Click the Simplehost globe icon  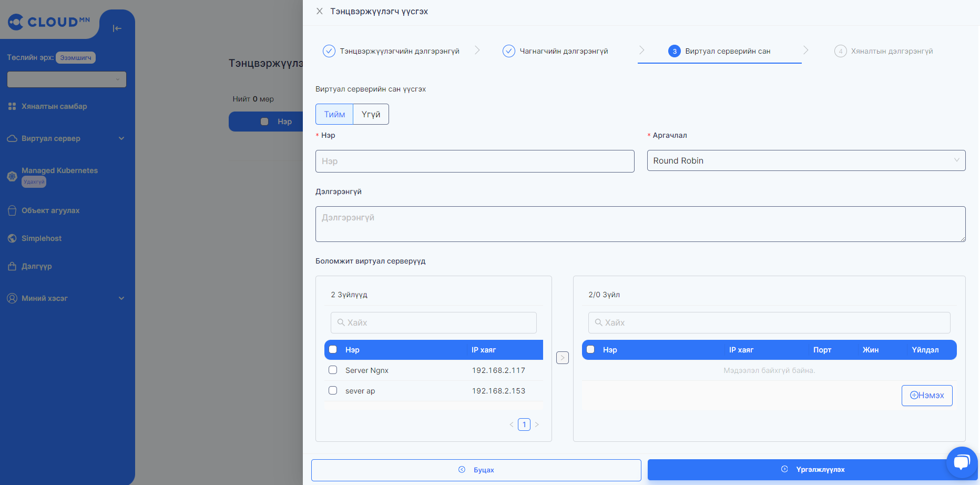pyautogui.click(x=12, y=238)
